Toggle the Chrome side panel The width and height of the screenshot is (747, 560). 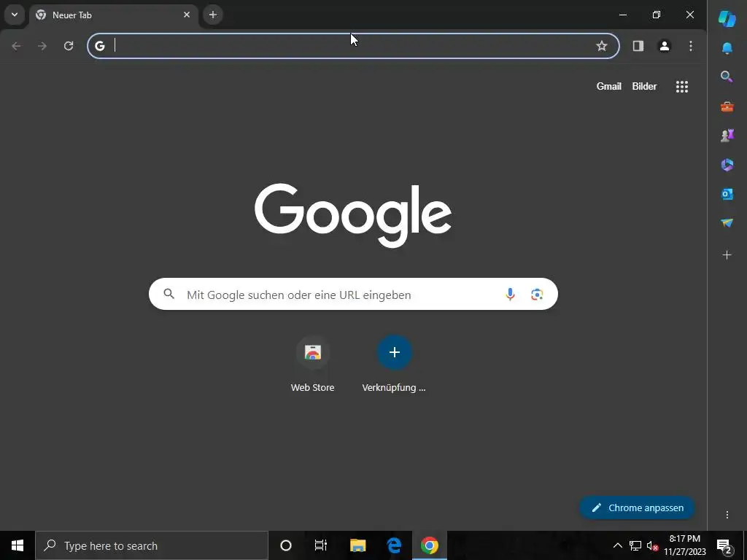638,46
